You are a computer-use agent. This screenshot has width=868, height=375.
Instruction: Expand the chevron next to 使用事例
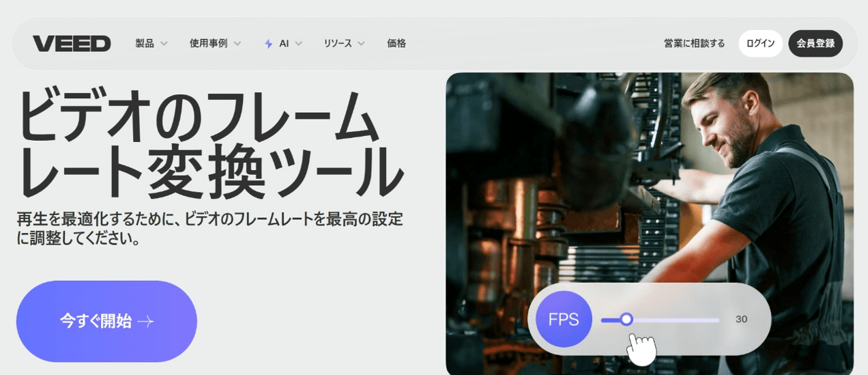(x=237, y=44)
